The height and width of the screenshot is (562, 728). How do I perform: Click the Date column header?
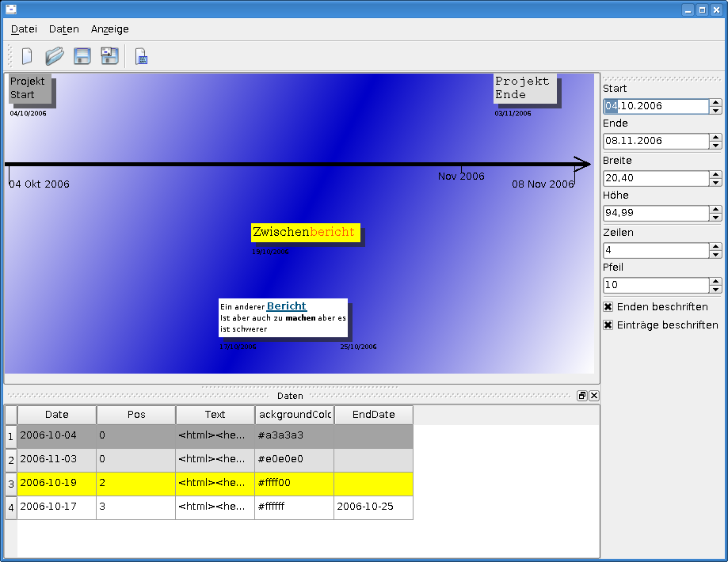pyautogui.click(x=57, y=415)
